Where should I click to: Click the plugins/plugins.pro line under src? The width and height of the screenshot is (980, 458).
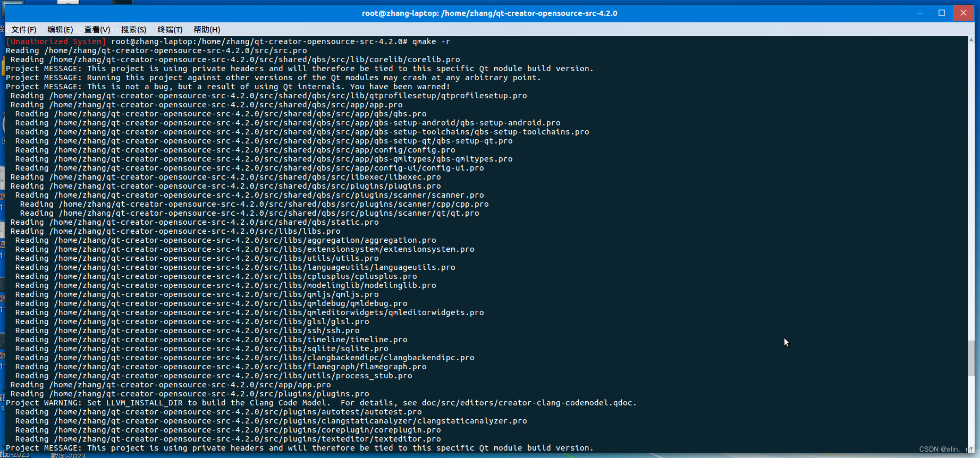tap(190, 394)
